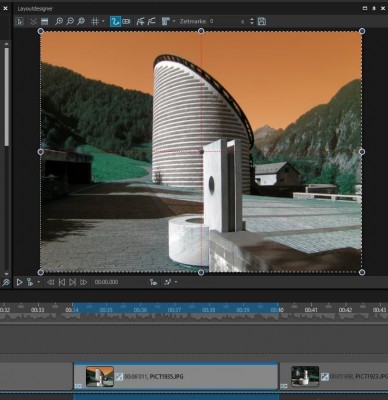388x400 pixels.
Task: Click the 00:36 mark on timeline ruler
Action: tap(140, 310)
